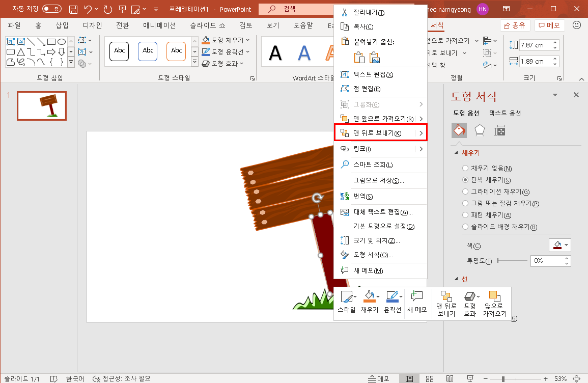Screen dimensions: 588x383
Task: Switch to 텍스트 옵션 in format pane
Action: (x=505, y=113)
